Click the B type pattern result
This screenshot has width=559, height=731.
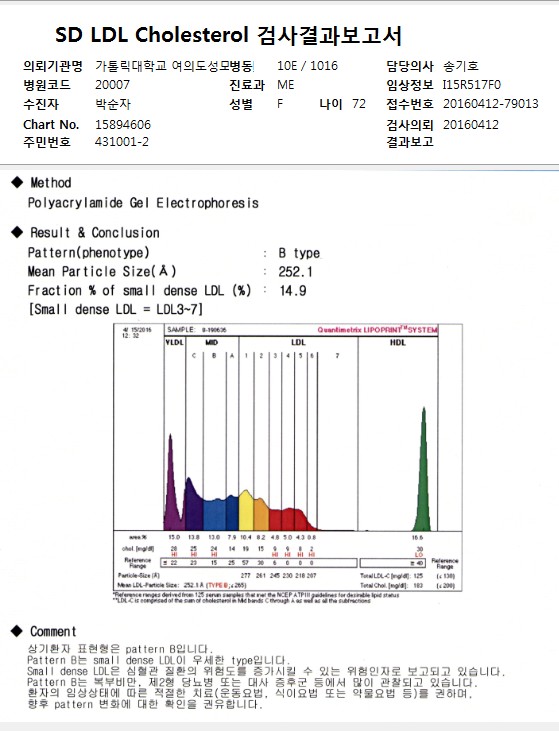click(299, 253)
